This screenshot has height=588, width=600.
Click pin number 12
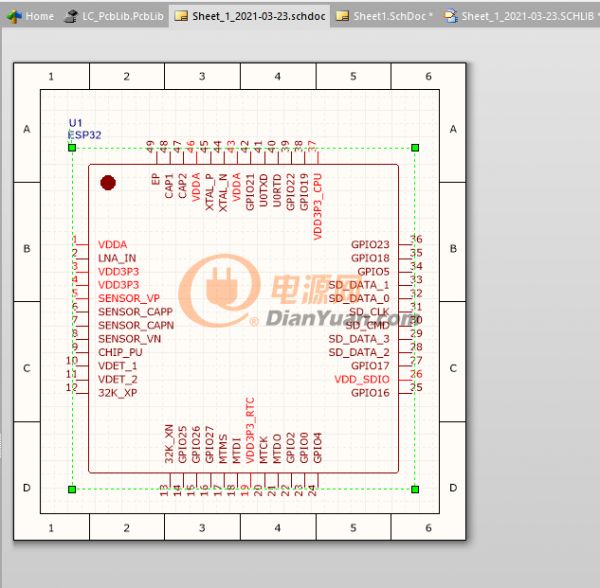click(x=72, y=388)
